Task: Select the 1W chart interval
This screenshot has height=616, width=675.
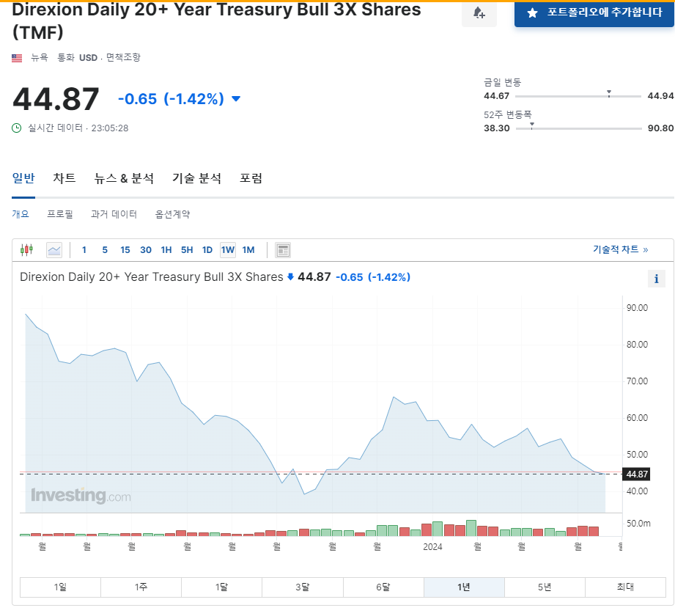Action: point(228,250)
